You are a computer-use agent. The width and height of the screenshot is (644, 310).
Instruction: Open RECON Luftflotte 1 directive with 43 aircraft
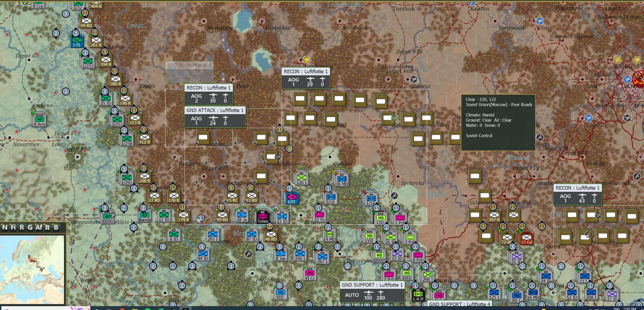(x=577, y=195)
